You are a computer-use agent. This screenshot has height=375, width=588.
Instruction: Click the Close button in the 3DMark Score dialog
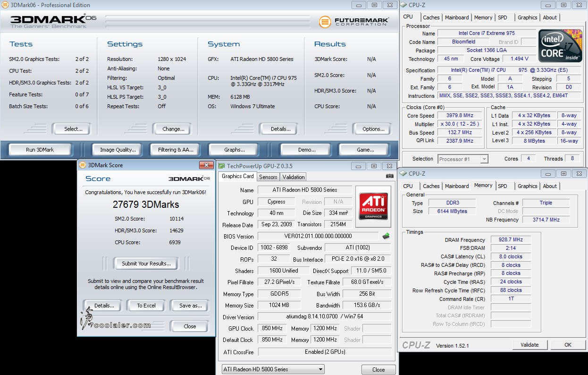(190, 326)
